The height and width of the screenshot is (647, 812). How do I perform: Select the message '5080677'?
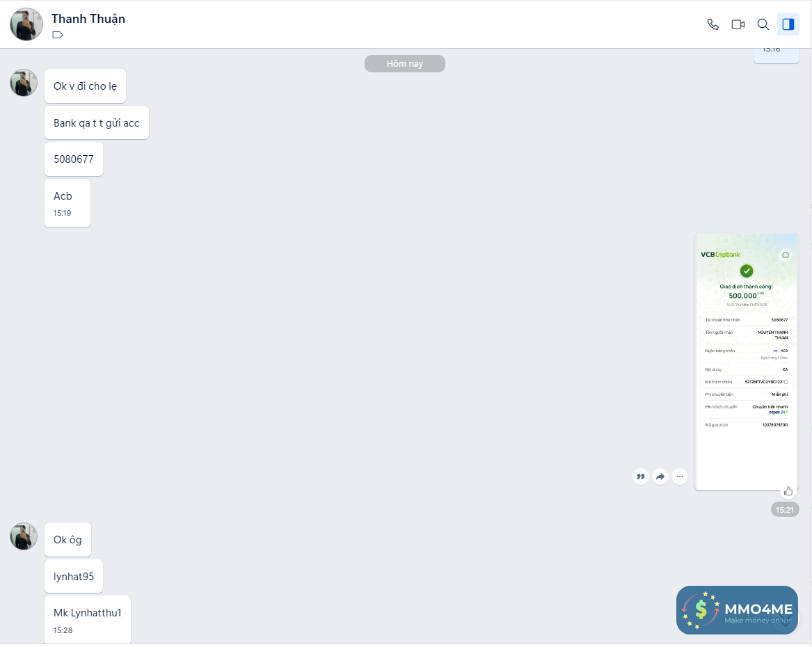(x=74, y=159)
